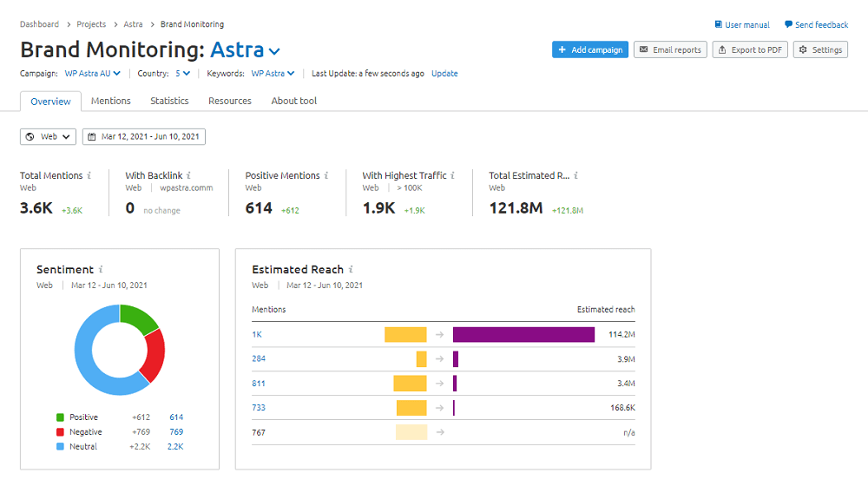Click the info icon beside With Backlink
868x486 pixels.
188,175
